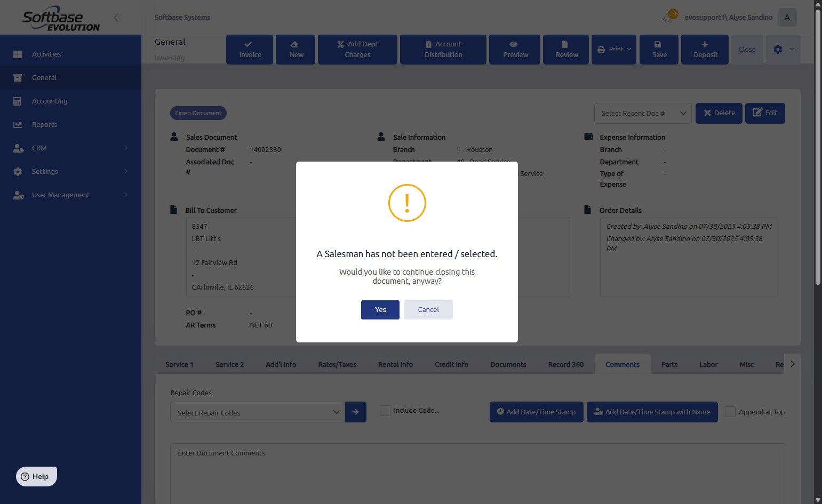The image size is (822, 504).
Task: Switch to the Record 360 tab
Action: [566, 364]
